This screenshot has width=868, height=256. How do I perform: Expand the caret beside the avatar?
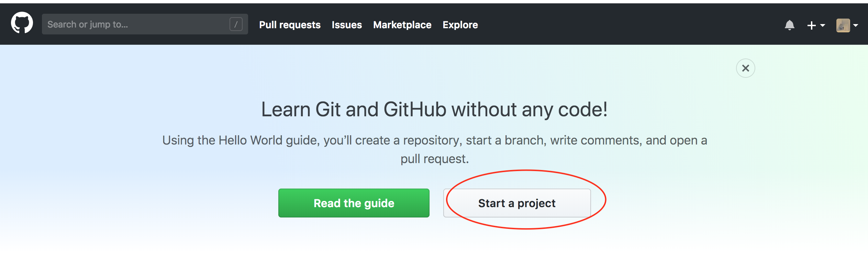pyautogui.click(x=856, y=25)
